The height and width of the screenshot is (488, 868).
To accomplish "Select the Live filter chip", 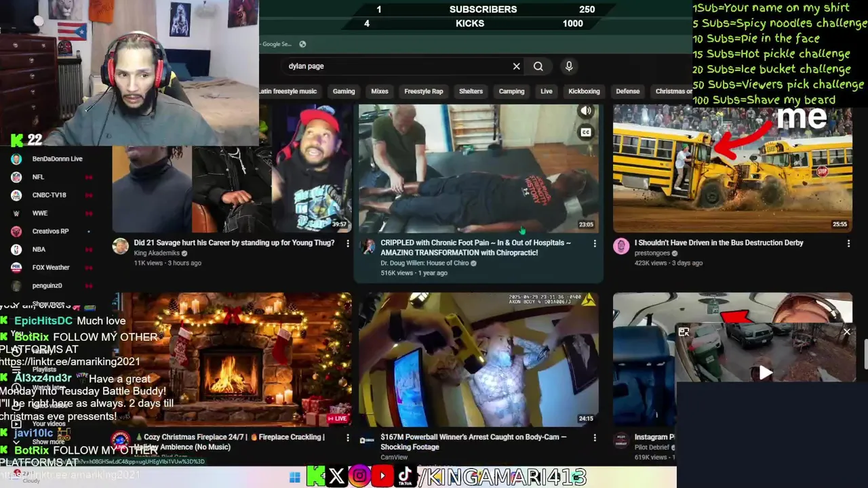I will [547, 91].
